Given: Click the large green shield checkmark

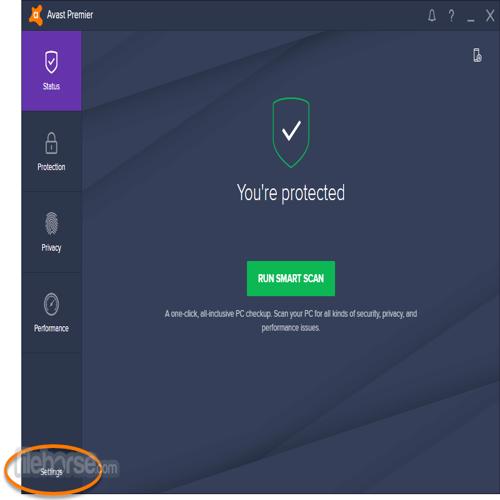Looking at the screenshot, I should pos(291,132).
